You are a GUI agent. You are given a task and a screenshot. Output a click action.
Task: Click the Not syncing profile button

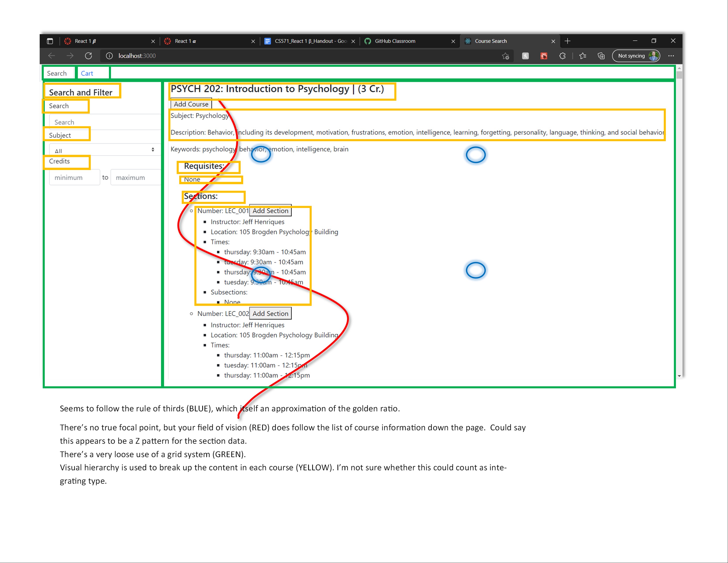pos(636,56)
